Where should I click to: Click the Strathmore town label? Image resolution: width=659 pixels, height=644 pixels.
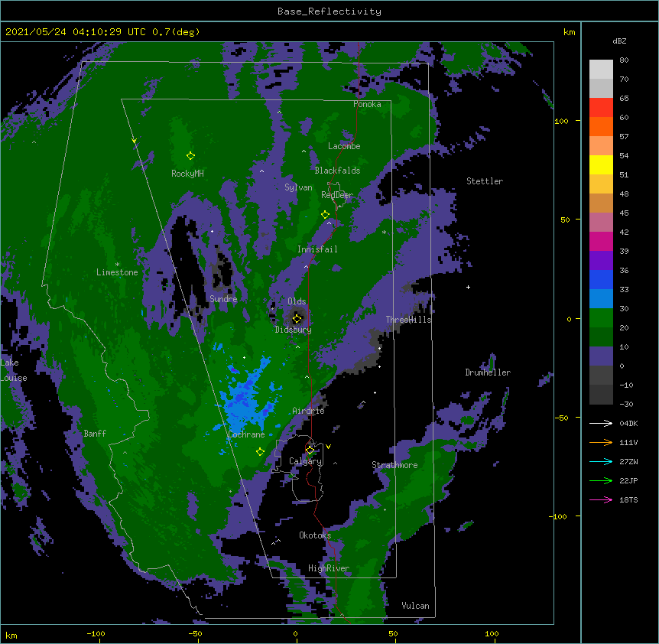point(394,465)
